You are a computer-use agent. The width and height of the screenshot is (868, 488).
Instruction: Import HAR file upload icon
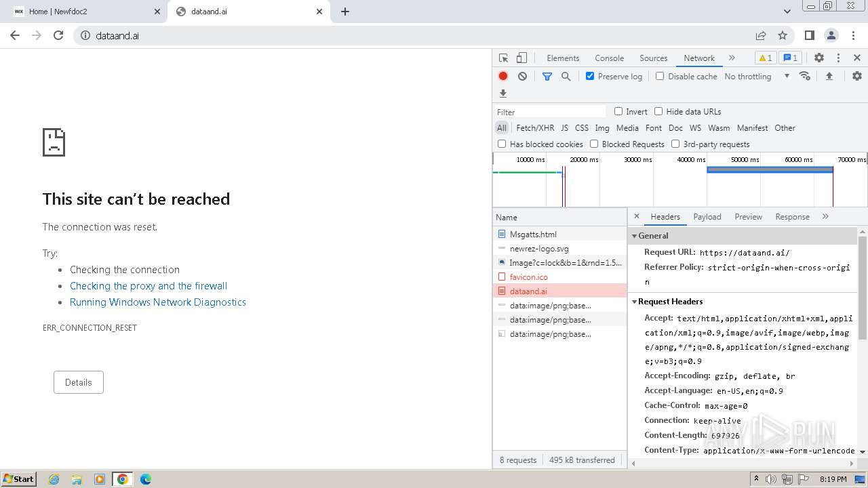click(x=829, y=76)
